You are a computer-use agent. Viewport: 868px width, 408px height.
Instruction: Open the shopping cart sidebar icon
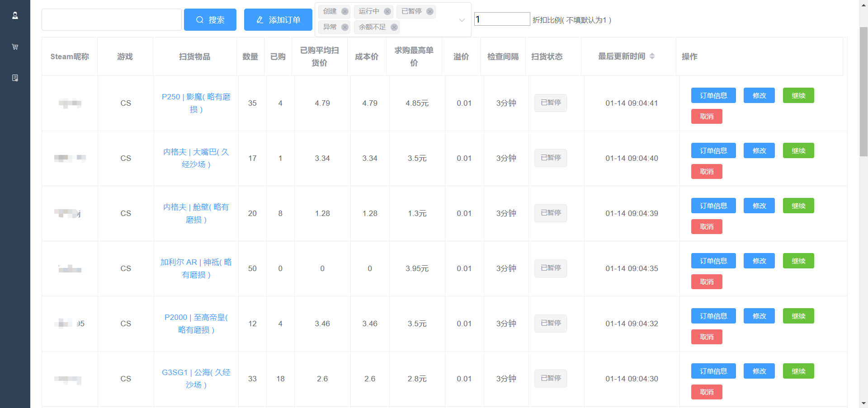click(15, 47)
